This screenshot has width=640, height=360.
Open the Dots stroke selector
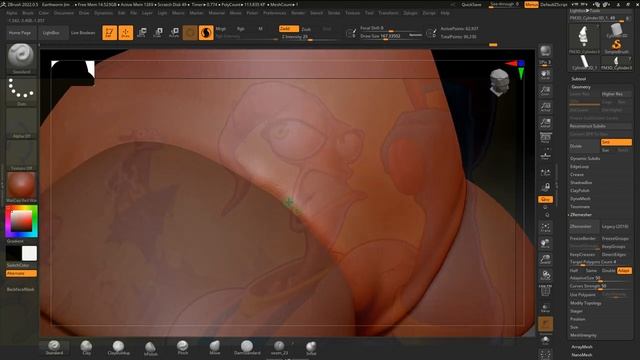pos(21,91)
